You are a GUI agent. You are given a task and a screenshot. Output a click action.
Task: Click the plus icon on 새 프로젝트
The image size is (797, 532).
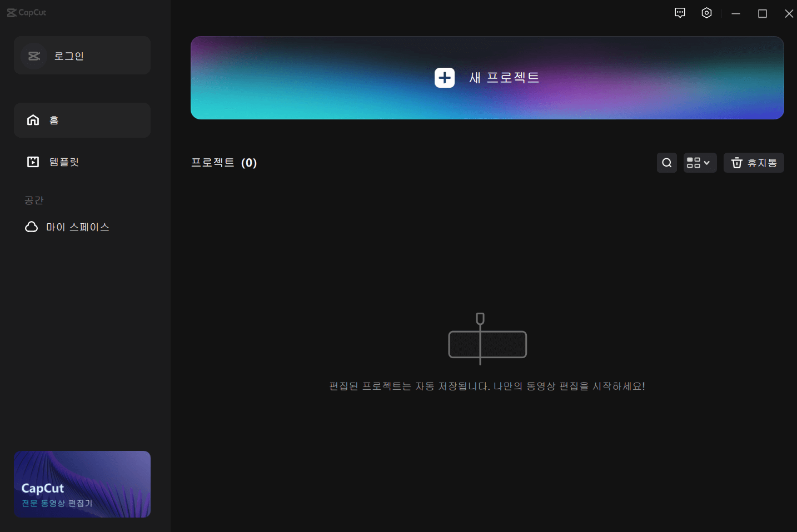click(444, 78)
